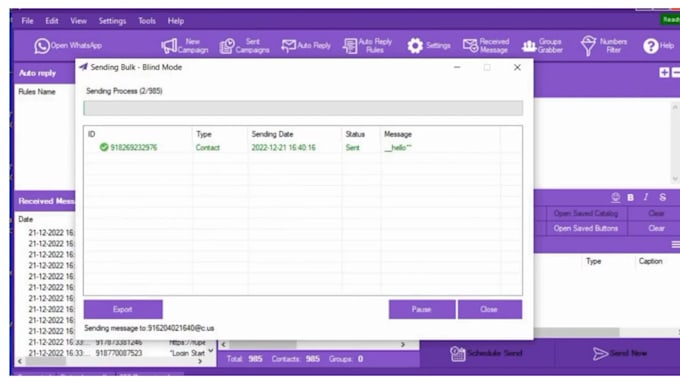Screen dimensions: 680x383
Task: Click left arrow of received messages scrollbar
Action: (20, 361)
